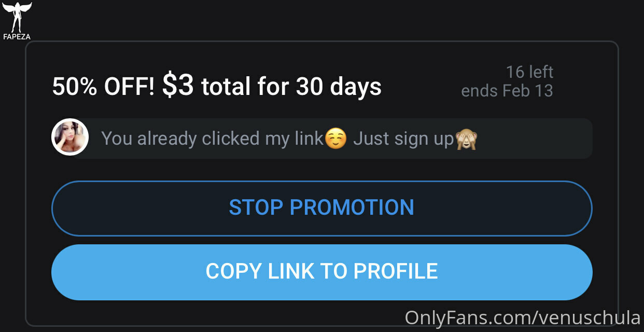Click the word PROFILE on blue button

396,271
